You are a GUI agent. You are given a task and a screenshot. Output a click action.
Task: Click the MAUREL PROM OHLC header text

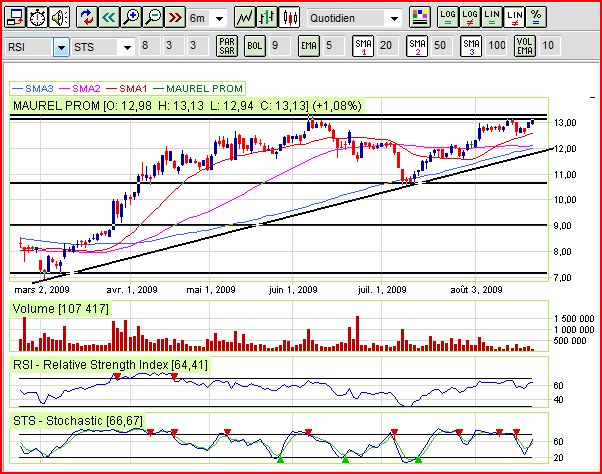click(187, 106)
